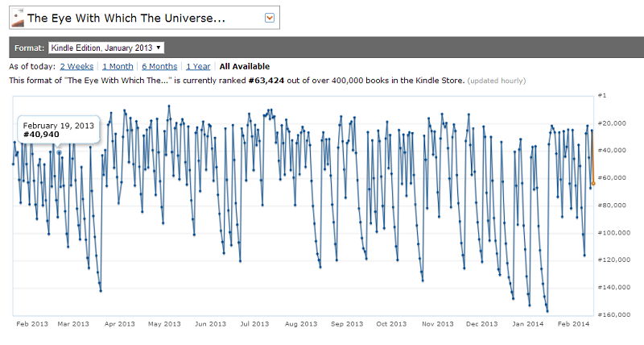Click the Jan 2014 x-axis label
This screenshot has width=644, height=345.
529,324
